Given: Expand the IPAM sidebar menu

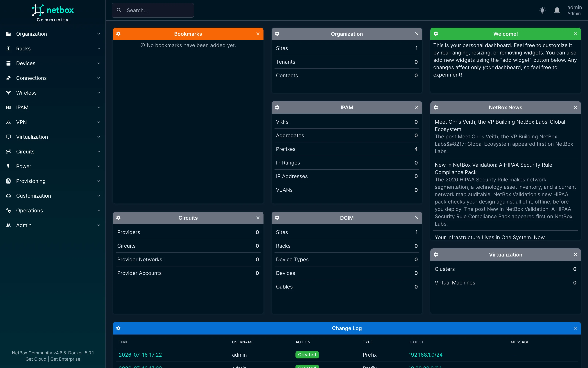Looking at the screenshot, I should (53, 108).
